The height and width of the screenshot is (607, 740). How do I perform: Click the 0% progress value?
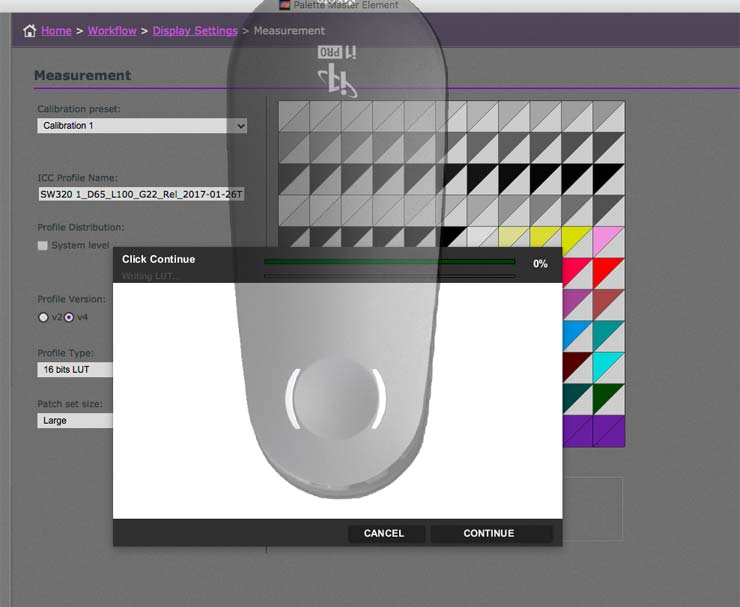tap(540, 264)
